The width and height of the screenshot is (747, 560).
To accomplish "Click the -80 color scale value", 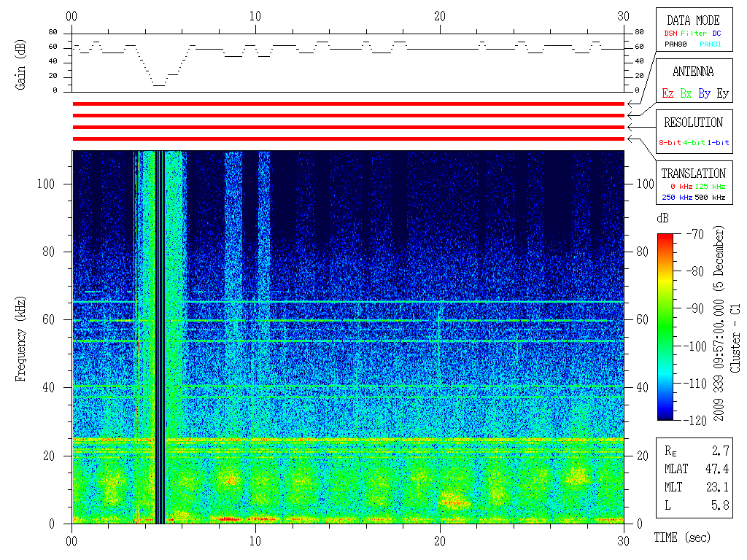I will click(695, 271).
